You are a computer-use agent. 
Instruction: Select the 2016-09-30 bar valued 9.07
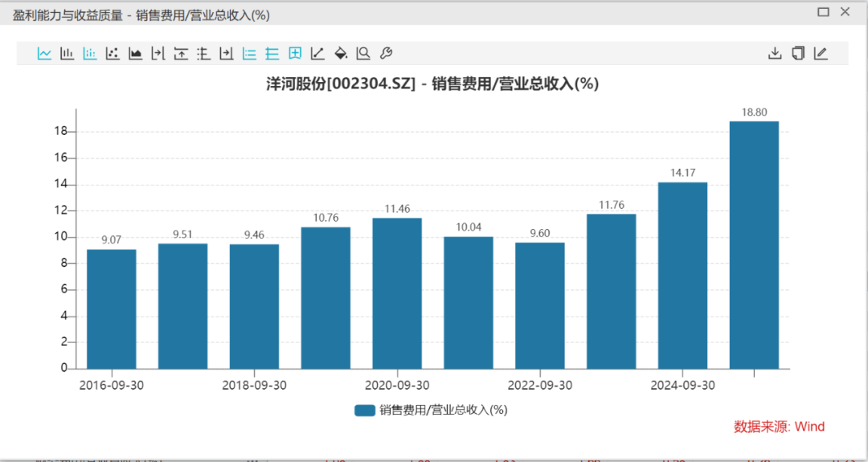pos(111,309)
